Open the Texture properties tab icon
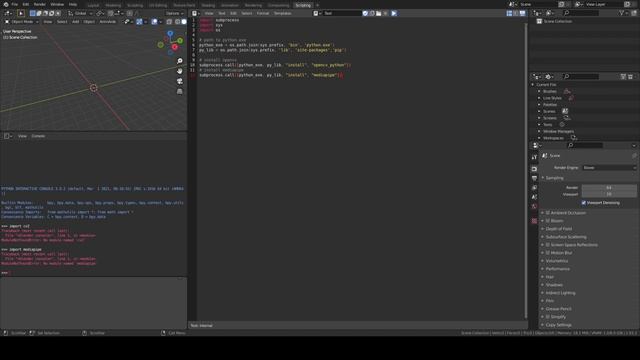This screenshot has width=640, height=360. pyautogui.click(x=534, y=221)
